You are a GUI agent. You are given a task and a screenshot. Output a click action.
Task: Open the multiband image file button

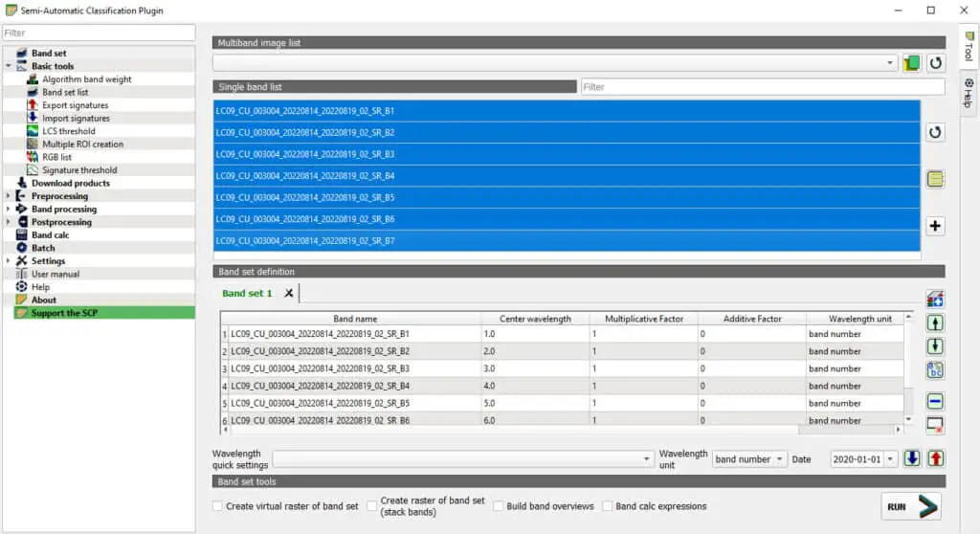point(911,63)
